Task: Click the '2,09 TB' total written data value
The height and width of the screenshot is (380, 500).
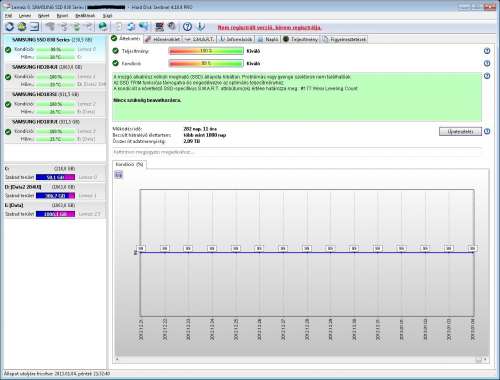Action: 192,141
